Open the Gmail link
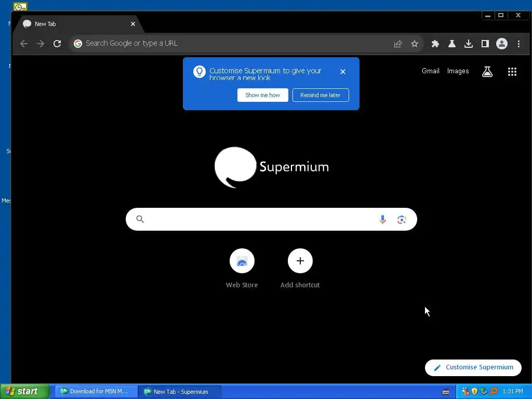532x399 pixels. point(431,71)
